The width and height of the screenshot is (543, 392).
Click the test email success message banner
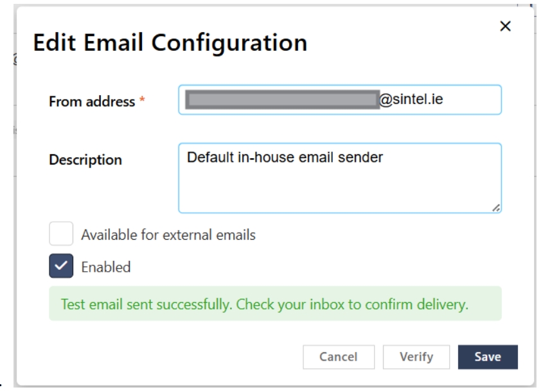click(x=275, y=303)
